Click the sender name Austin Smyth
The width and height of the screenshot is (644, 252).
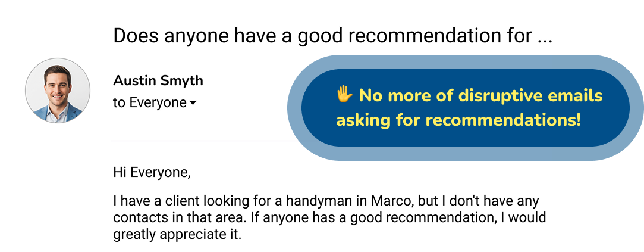click(x=158, y=80)
